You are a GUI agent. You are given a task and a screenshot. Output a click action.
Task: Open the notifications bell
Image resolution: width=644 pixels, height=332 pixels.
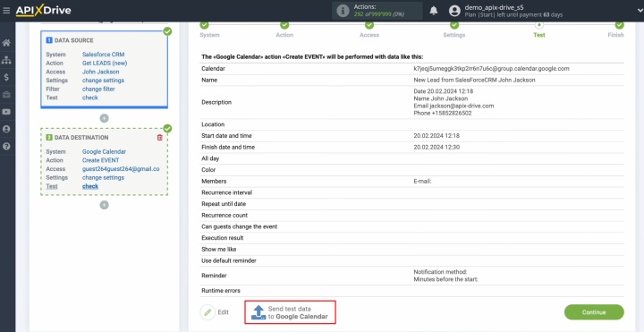click(x=434, y=11)
